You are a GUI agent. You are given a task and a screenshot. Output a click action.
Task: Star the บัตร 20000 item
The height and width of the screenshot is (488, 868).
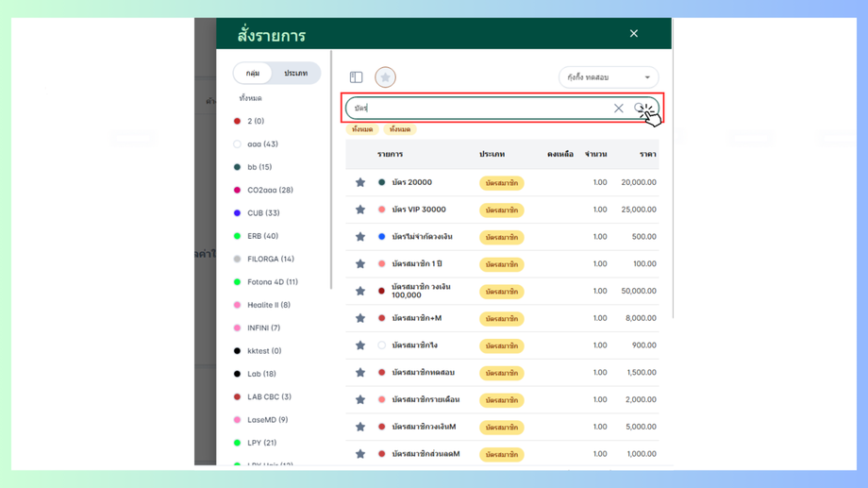pyautogui.click(x=359, y=183)
